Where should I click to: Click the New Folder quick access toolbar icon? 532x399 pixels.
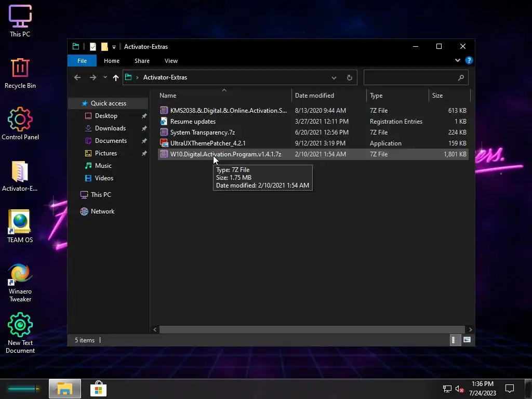click(104, 46)
